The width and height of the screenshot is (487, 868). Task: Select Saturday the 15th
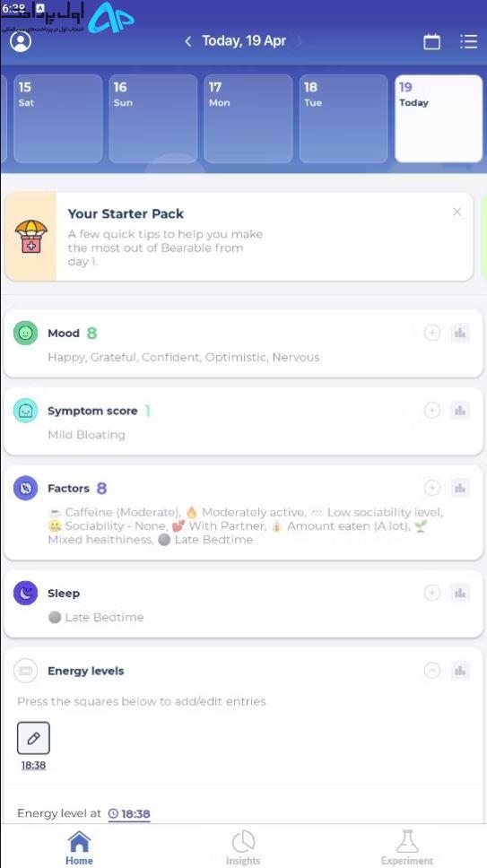(57, 118)
